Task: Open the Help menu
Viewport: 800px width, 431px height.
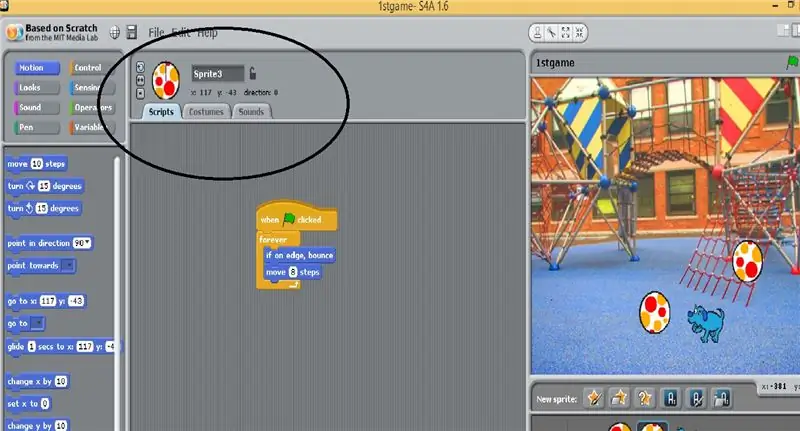Action: click(x=207, y=33)
